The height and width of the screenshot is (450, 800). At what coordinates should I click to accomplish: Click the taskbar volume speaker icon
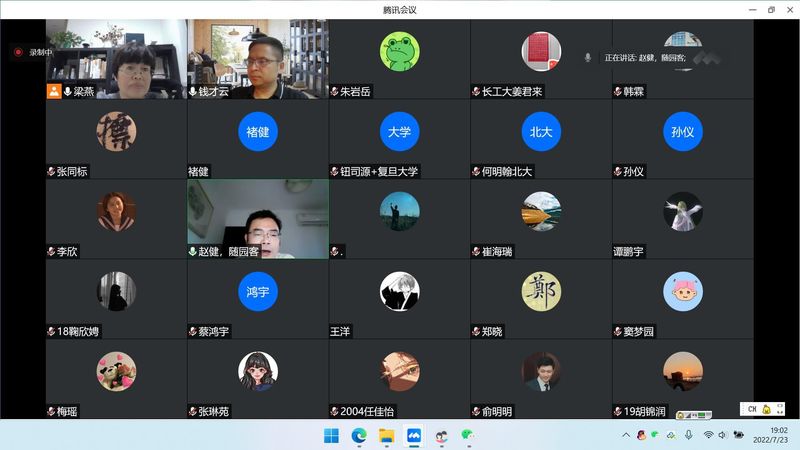723,435
